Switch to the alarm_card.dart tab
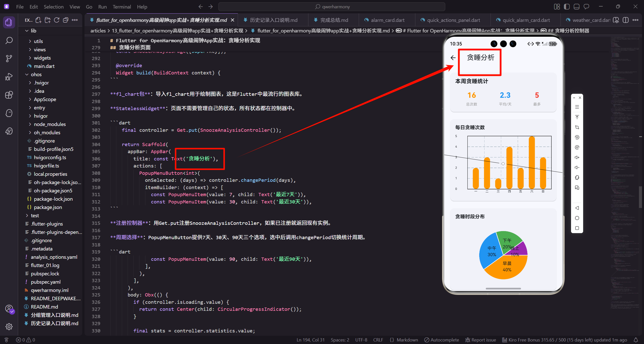644x344 pixels. coord(387,20)
